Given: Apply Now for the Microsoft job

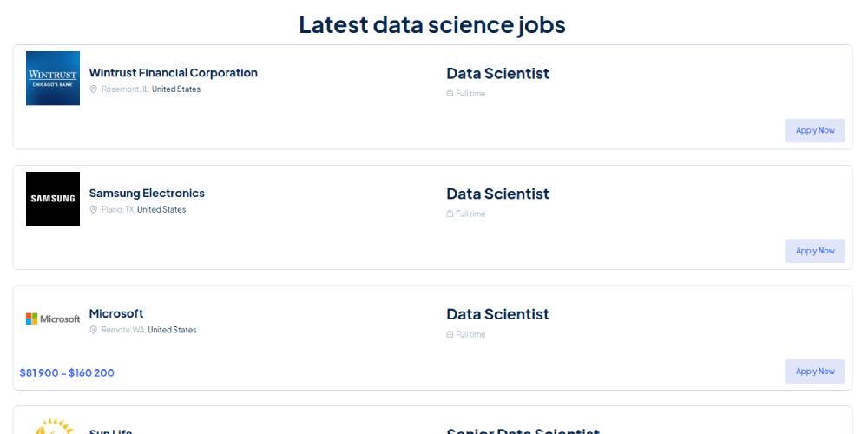Looking at the screenshot, I should pyautogui.click(x=814, y=372).
